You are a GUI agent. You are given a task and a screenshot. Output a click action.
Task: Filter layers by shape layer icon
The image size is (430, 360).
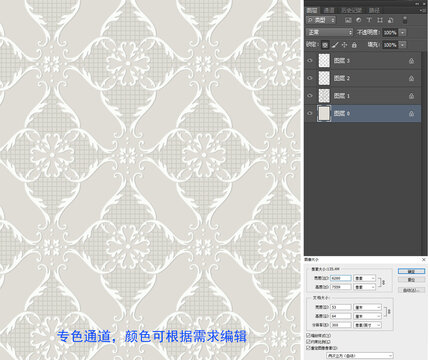(x=380, y=20)
